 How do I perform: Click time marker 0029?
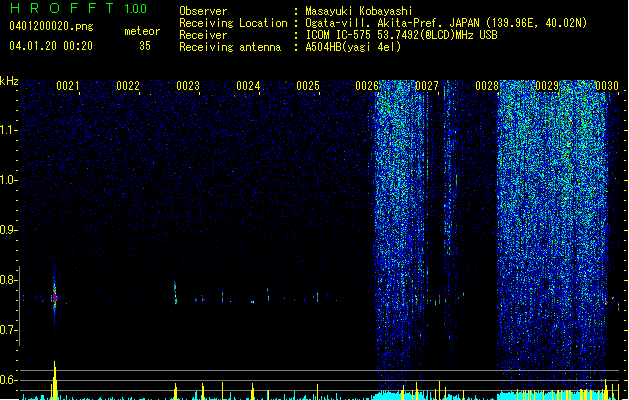point(547,85)
